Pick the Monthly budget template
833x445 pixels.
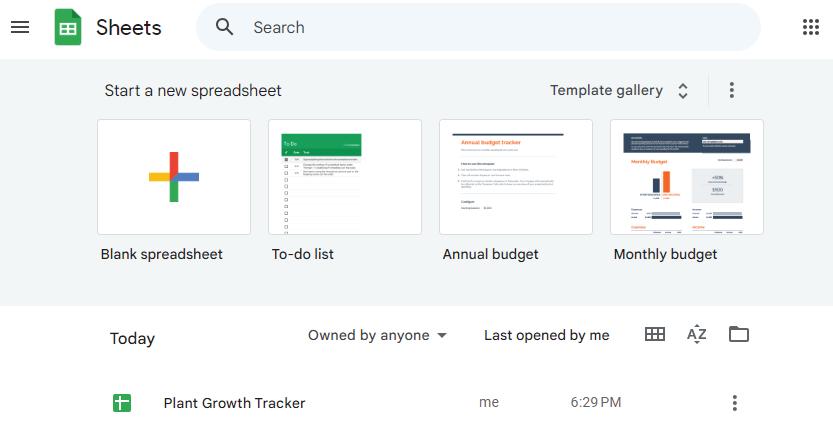pos(687,177)
